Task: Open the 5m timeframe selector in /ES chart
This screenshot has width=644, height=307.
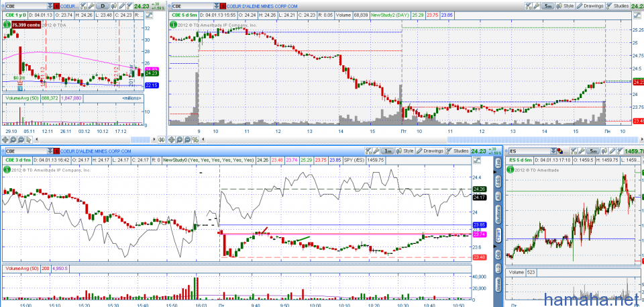Action: point(593,151)
